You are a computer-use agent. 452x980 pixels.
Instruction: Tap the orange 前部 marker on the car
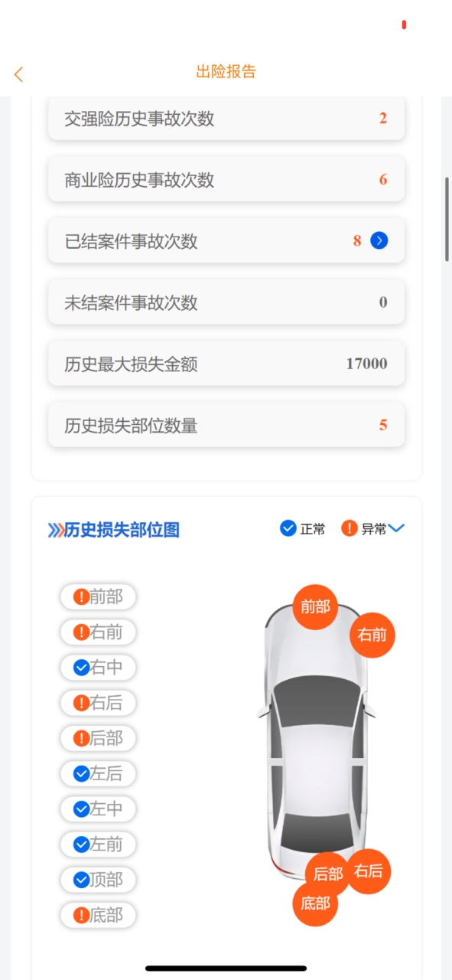[x=315, y=607]
